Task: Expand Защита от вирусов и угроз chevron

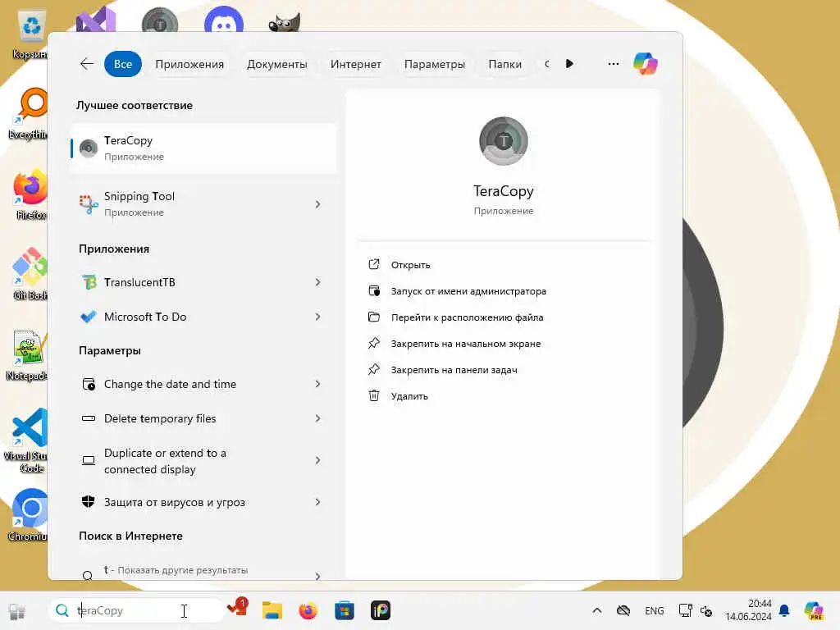Action: click(x=317, y=502)
